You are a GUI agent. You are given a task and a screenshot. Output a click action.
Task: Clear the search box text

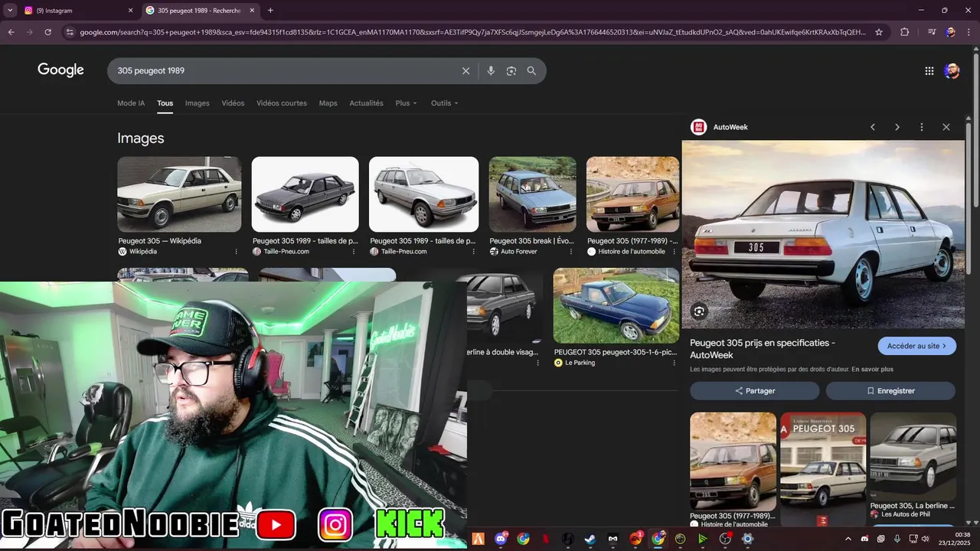pos(465,70)
